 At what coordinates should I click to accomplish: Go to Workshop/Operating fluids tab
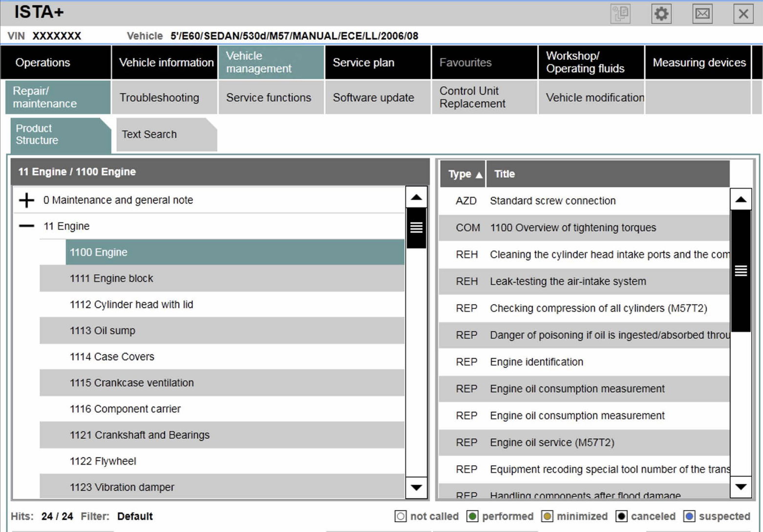[592, 63]
